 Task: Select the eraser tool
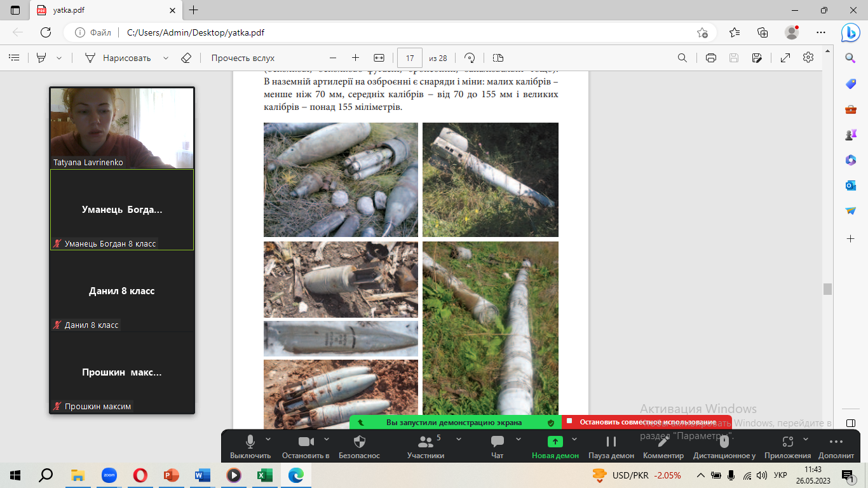click(186, 58)
